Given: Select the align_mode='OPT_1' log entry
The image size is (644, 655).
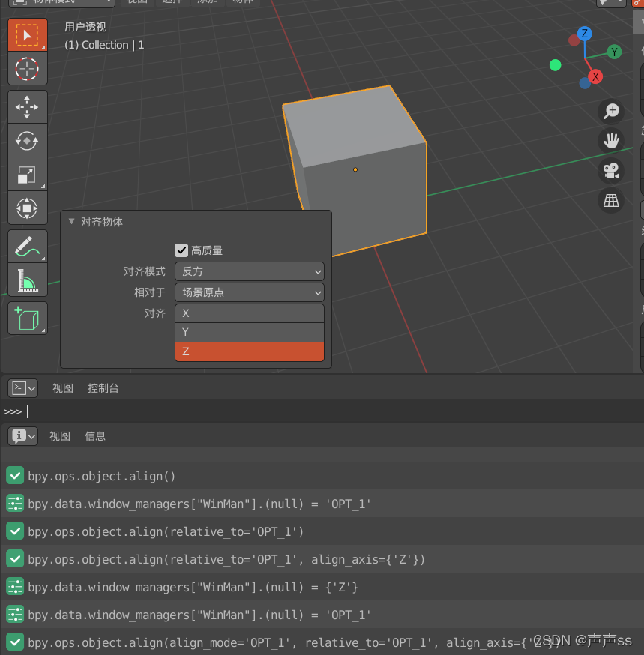Looking at the screenshot, I should click(x=322, y=642).
